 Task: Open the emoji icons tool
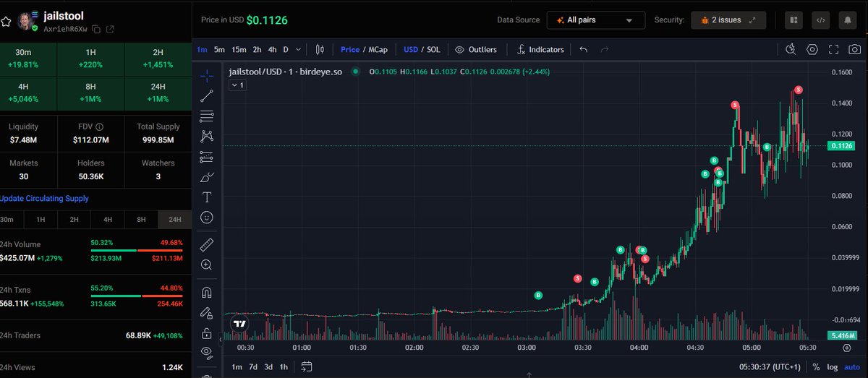pyautogui.click(x=207, y=217)
